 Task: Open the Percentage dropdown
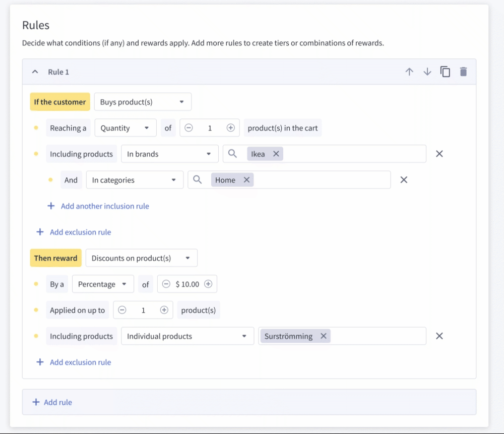tap(103, 284)
